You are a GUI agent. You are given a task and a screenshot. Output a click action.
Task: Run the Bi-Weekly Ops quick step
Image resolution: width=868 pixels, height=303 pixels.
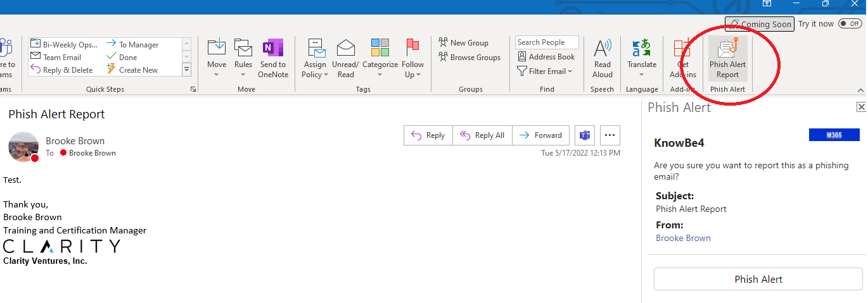point(64,44)
